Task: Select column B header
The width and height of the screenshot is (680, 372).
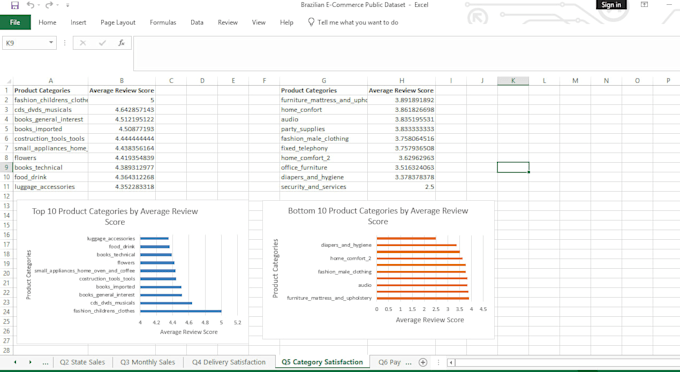Action: click(x=122, y=81)
